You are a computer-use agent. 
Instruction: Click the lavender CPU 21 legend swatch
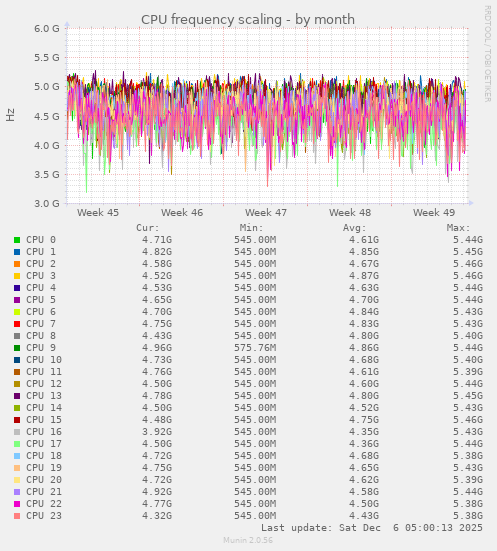click(x=17, y=492)
